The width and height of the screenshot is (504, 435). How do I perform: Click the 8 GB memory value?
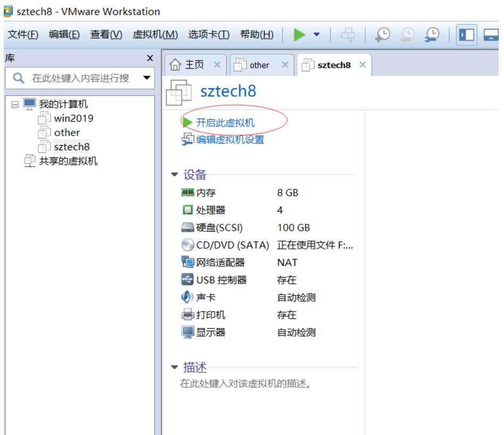288,193
